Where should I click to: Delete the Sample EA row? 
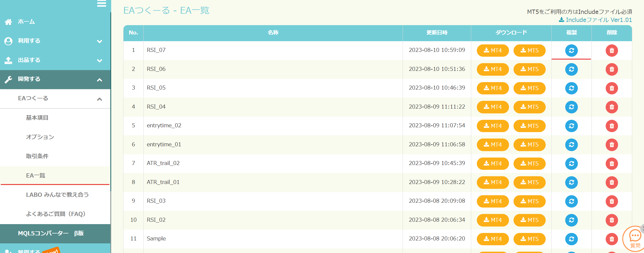[x=612, y=239]
